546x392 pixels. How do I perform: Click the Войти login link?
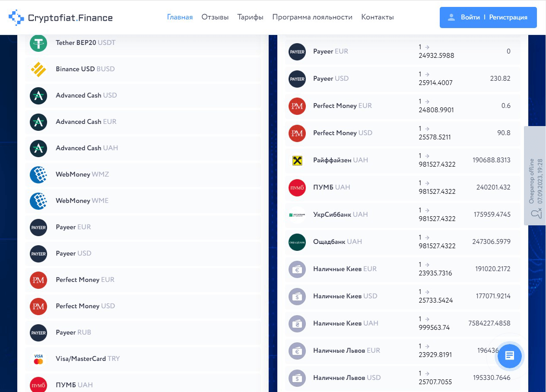coord(470,17)
